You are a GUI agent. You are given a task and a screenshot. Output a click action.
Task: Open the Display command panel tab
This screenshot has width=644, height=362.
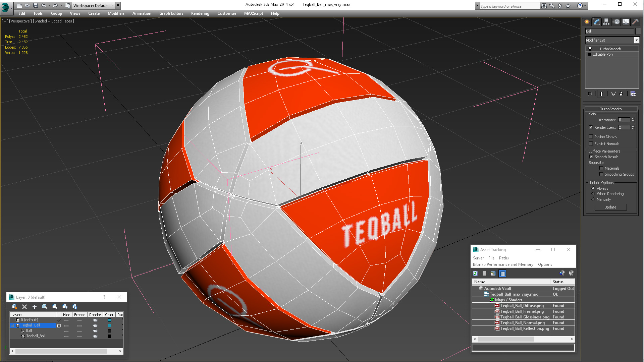click(x=626, y=22)
